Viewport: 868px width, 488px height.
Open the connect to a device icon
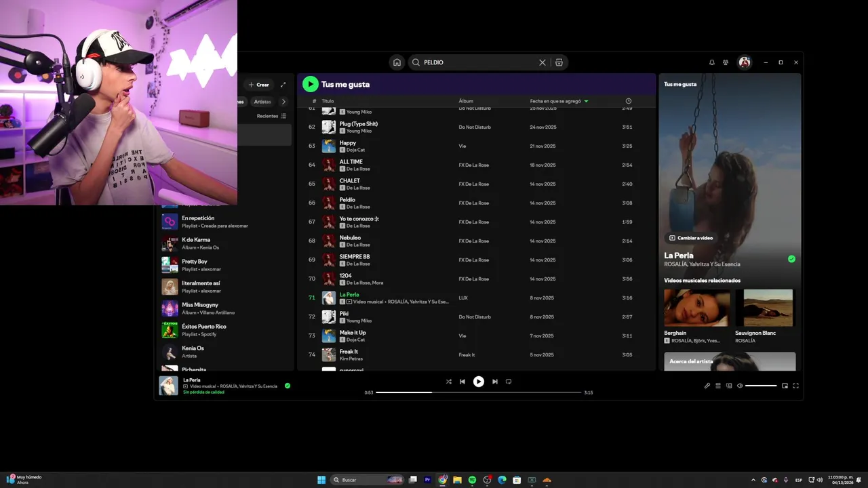pos(729,386)
